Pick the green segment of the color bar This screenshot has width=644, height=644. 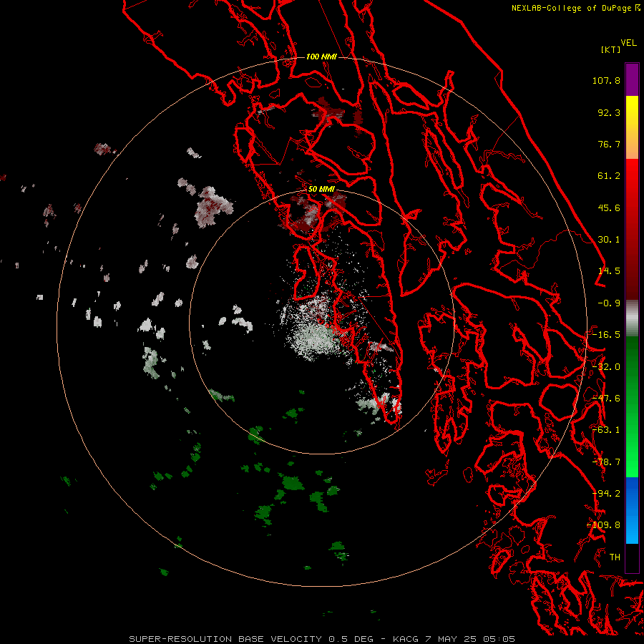click(x=632, y=406)
